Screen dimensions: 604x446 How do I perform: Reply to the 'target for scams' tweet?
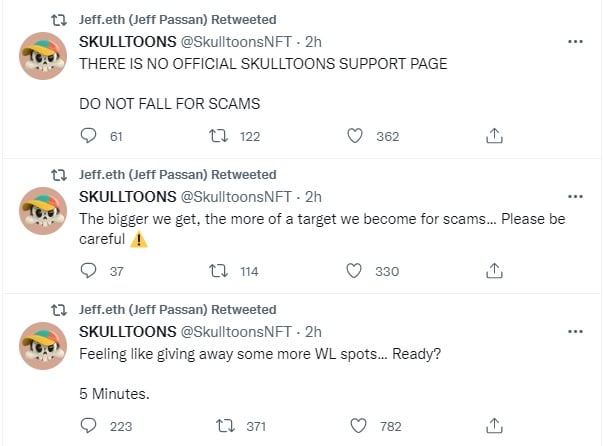(88, 271)
